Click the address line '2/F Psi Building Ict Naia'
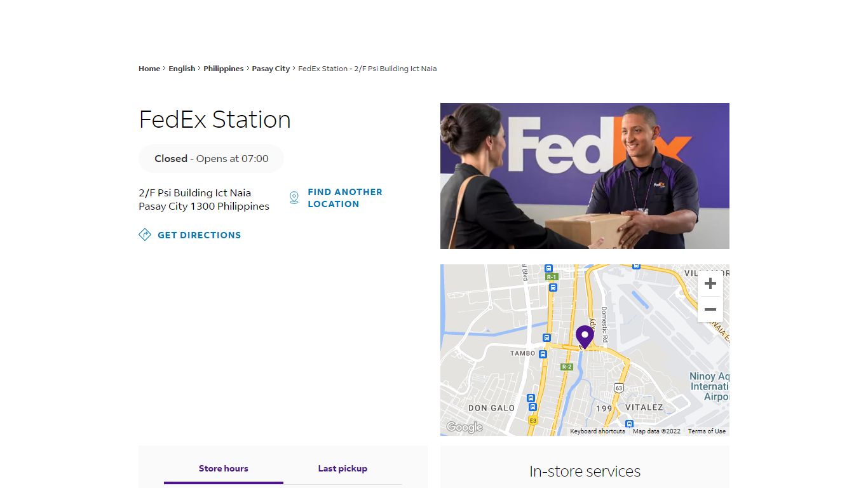Viewport: 868px width, 488px height. coord(195,193)
